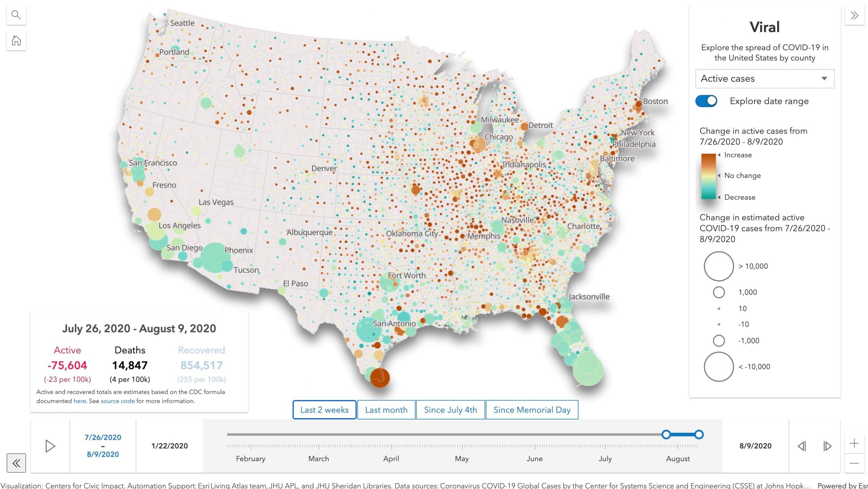
Task: Collapse the bottom-left double chevron
Action: [16, 463]
